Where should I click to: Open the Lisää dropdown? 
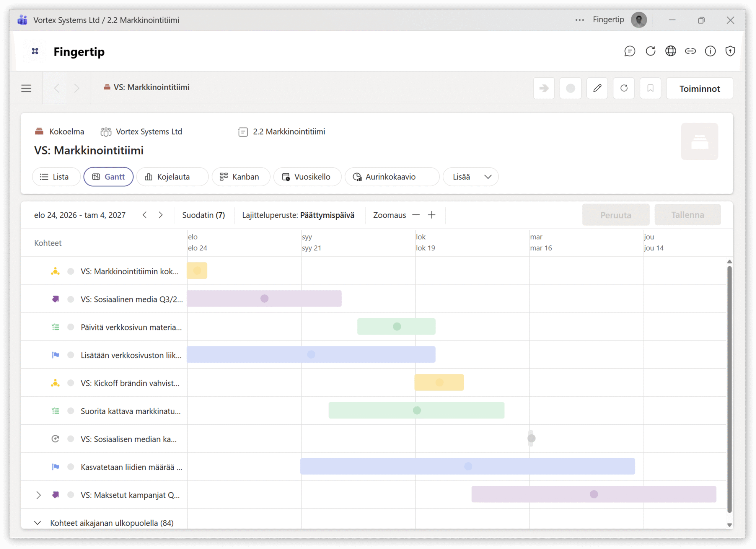[470, 177]
